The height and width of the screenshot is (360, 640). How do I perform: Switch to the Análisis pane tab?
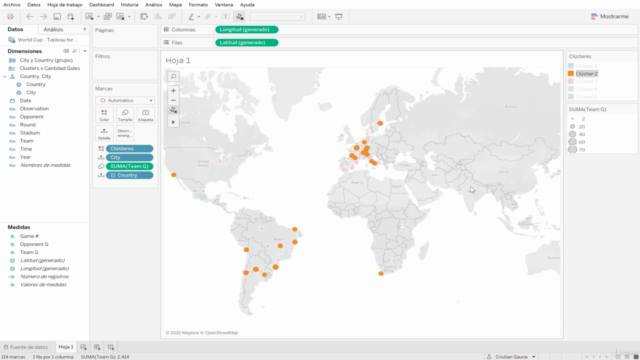click(53, 29)
